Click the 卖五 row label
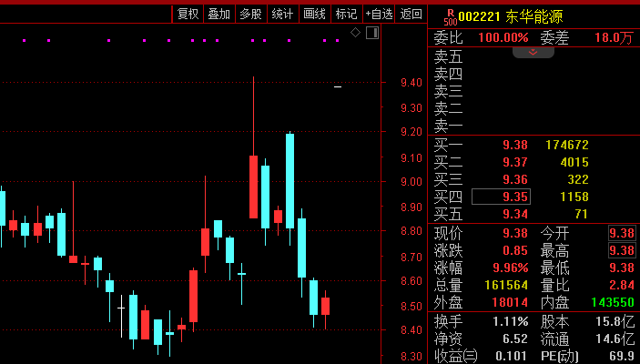The width and height of the screenshot is (640, 364). (x=448, y=56)
